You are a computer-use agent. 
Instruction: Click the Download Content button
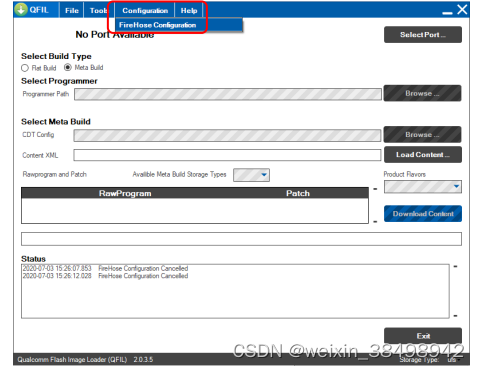coord(423,214)
